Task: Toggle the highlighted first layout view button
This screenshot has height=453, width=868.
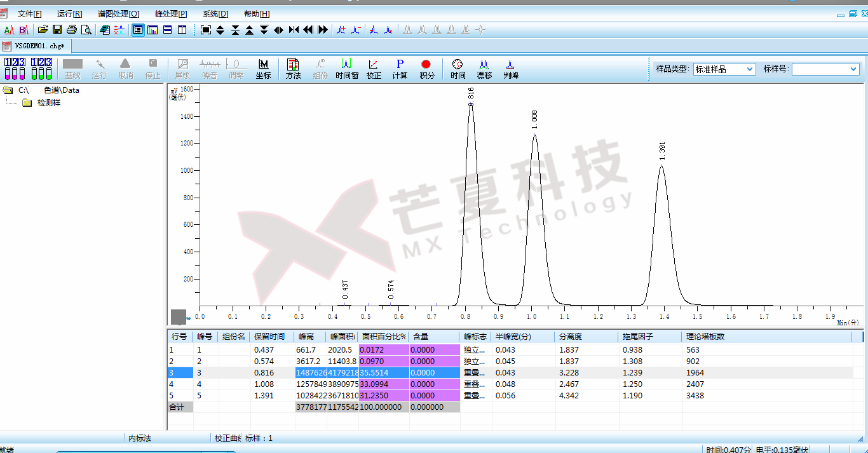Action: 138,29
